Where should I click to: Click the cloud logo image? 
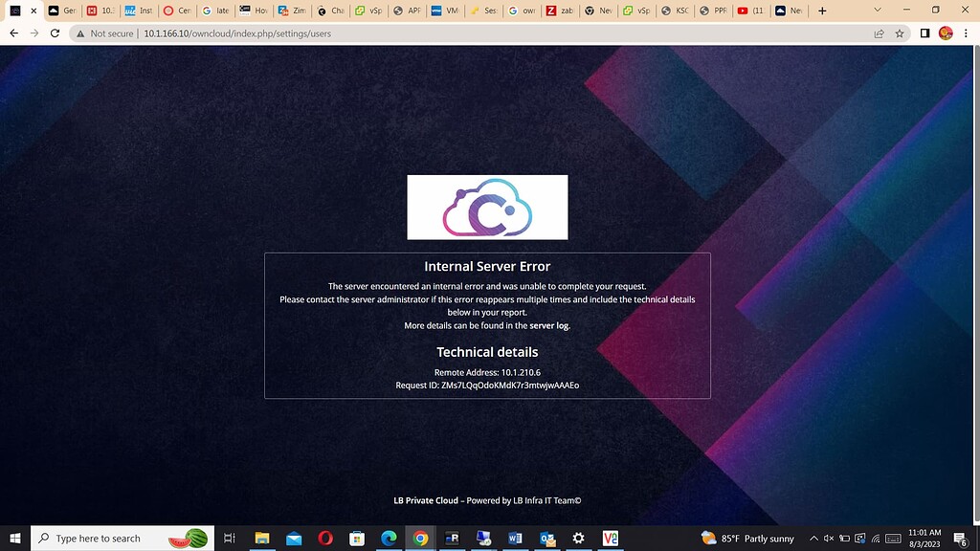tap(487, 207)
